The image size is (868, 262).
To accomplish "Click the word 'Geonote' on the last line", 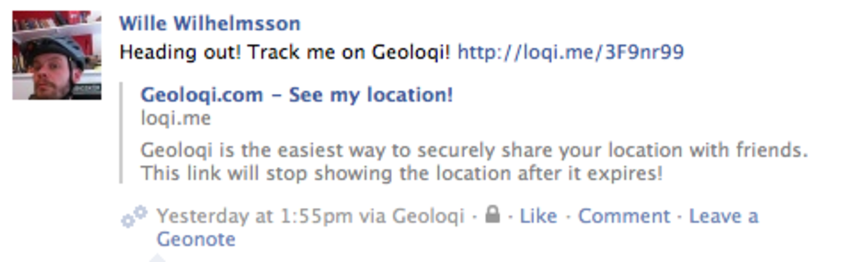I will click(x=196, y=240).
